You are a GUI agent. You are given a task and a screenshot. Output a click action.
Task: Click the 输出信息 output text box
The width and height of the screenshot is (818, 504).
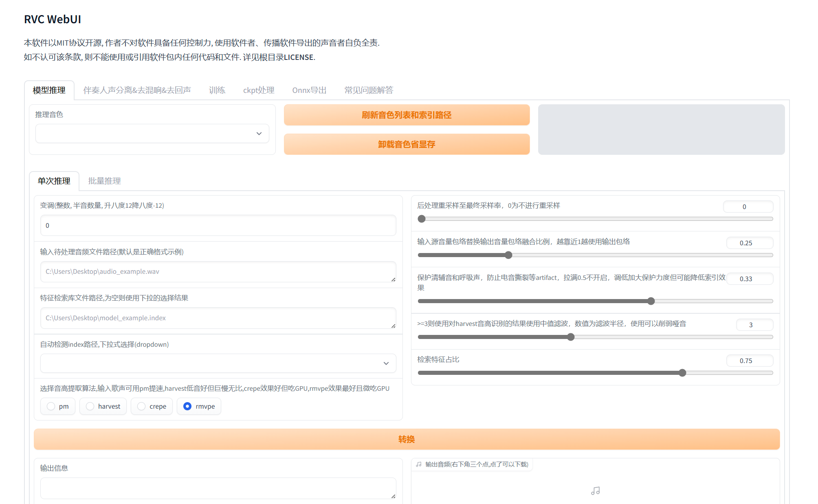(x=218, y=488)
